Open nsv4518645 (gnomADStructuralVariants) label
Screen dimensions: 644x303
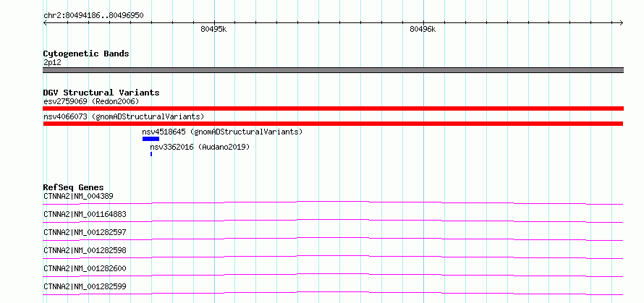click(x=222, y=132)
